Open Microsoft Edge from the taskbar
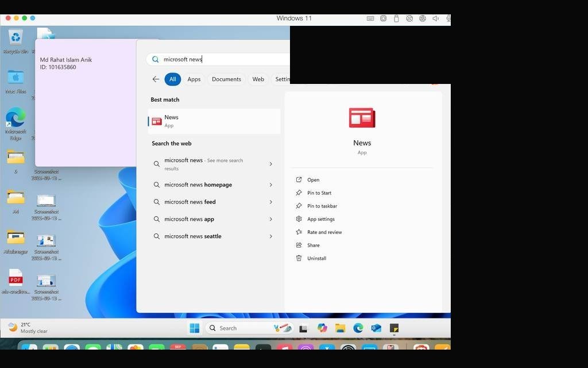 [x=358, y=328]
